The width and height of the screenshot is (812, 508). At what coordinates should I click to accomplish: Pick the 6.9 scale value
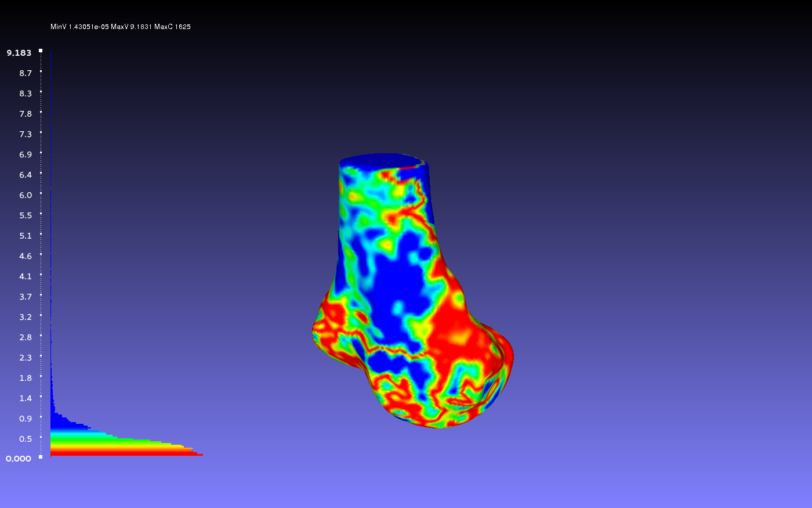(26, 154)
